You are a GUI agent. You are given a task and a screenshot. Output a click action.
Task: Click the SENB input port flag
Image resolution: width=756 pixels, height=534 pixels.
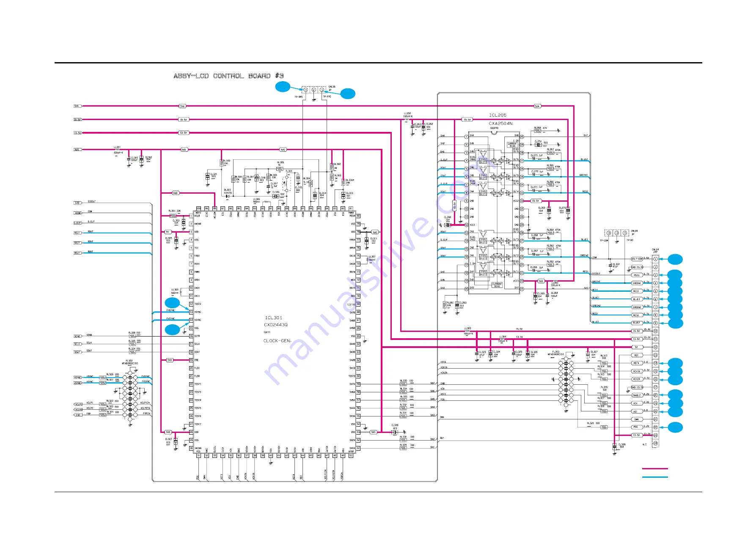[x=77, y=336]
